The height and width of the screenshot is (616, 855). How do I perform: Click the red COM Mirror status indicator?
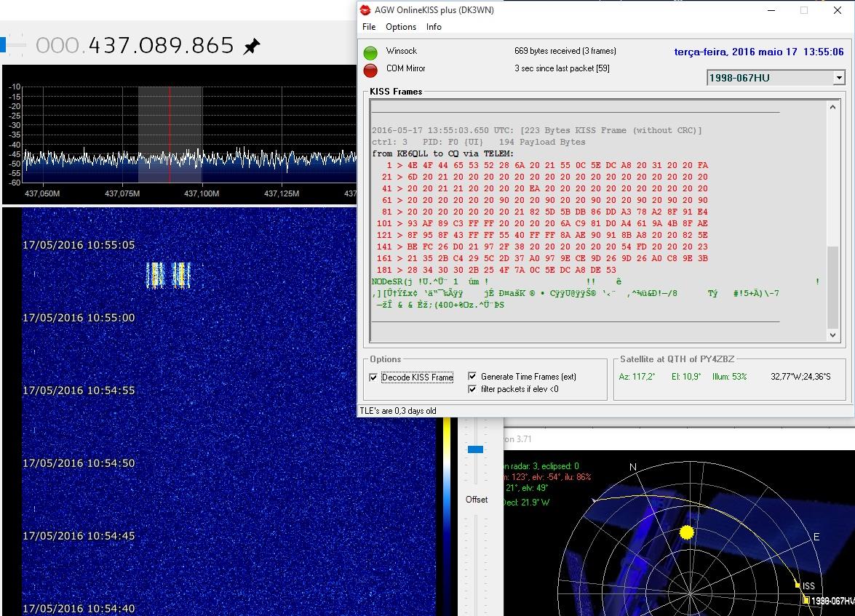pyautogui.click(x=371, y=70)
